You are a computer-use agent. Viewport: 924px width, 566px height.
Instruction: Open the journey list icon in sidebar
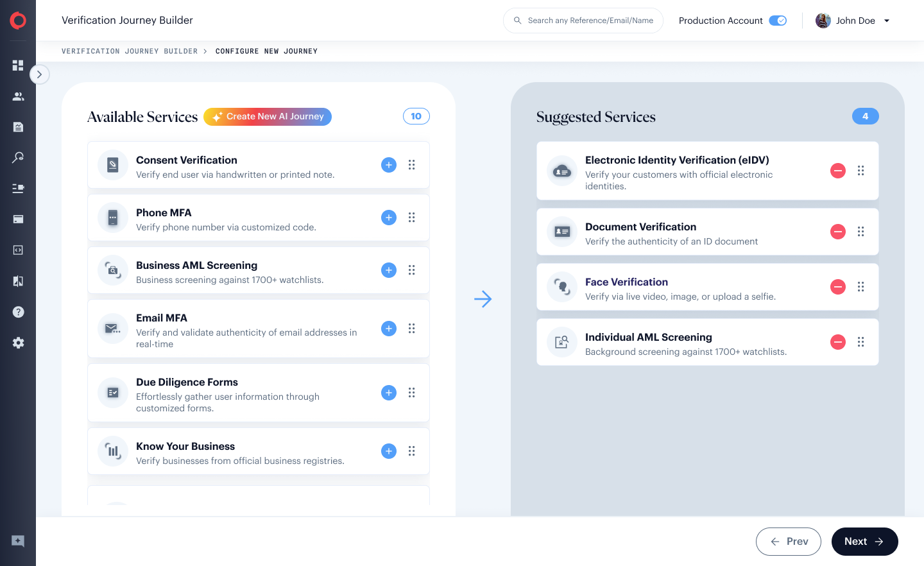[x=18, y=188]
